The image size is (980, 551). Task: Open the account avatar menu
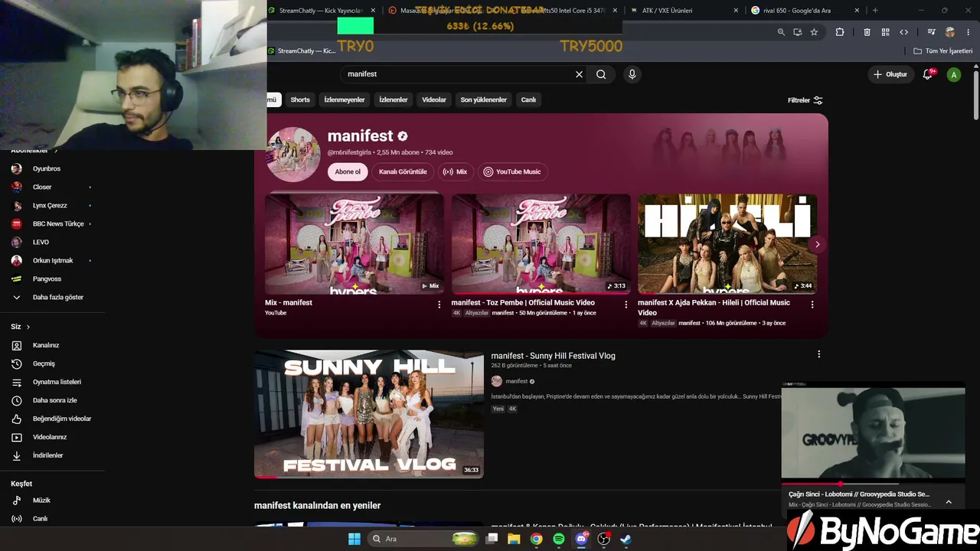click(x=954, y=74)
